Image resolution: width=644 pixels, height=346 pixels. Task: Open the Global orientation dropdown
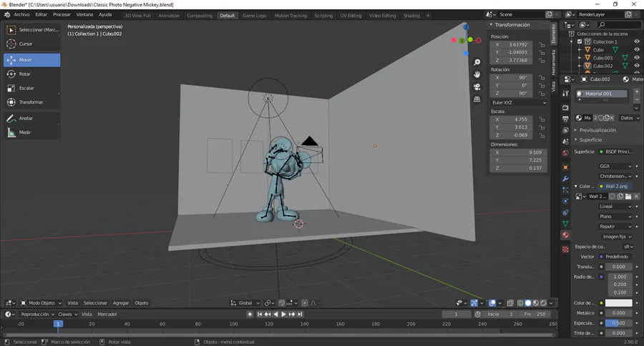(245, 303)
